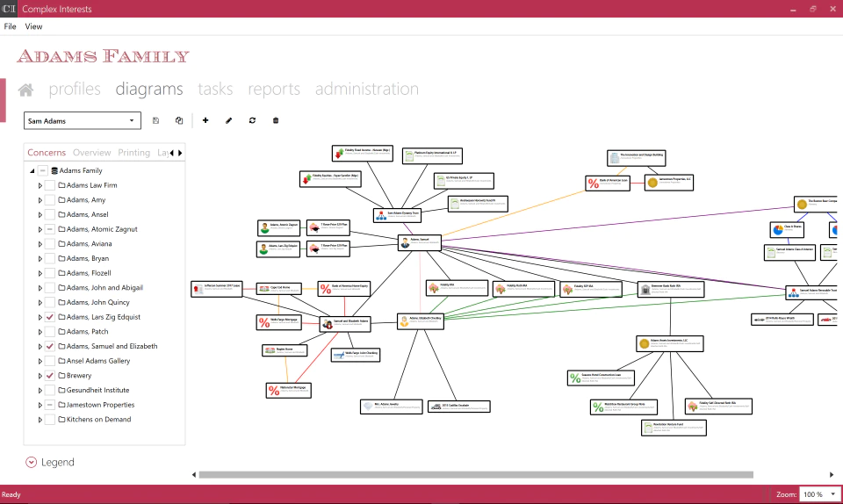Toggle the Jamestown Properties checkbox

point(49,405)
